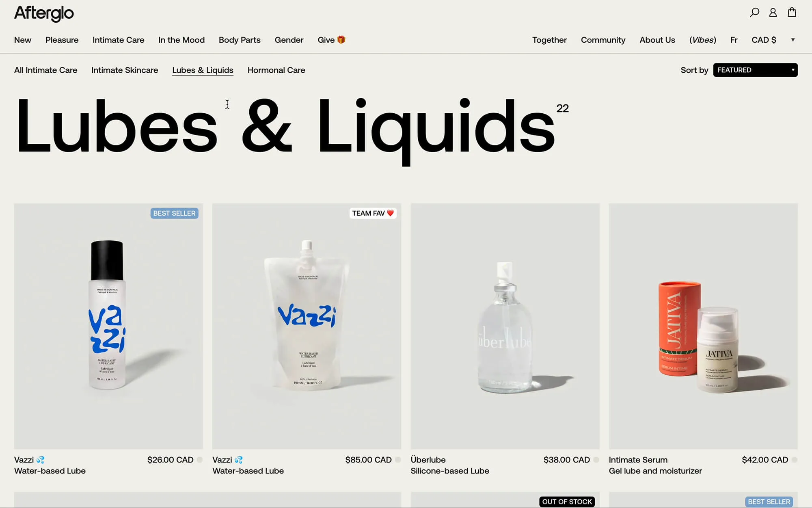Go to All Intimate Care

pos(45,70)
